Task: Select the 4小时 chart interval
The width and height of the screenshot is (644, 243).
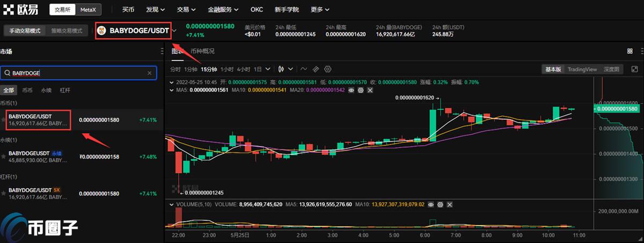Action: [x=244, y=69]
